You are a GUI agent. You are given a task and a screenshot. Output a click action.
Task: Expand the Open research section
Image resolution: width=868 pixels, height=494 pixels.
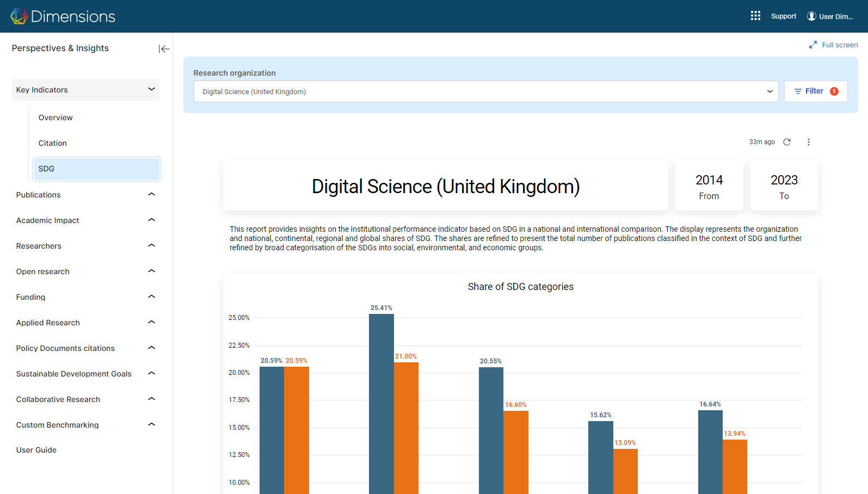click(x=85, y=271)
